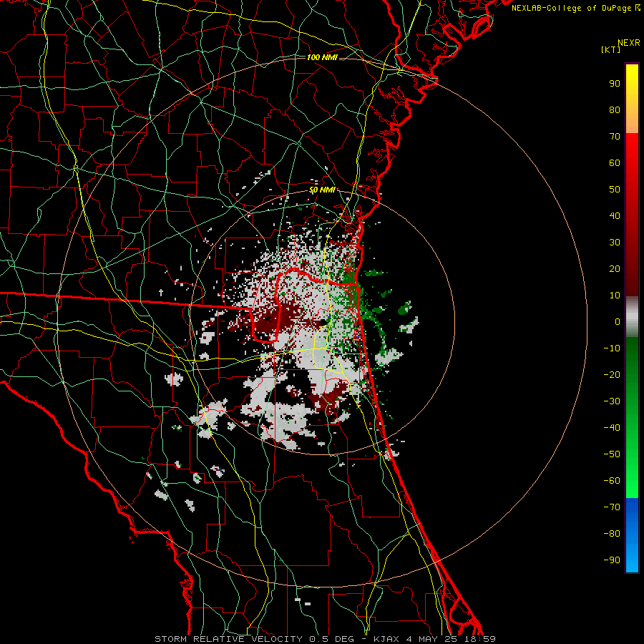The width and height of the screenshot is (644, 644).
Task: Select the "40" value on the velocity scale
Action: (615, 215)
